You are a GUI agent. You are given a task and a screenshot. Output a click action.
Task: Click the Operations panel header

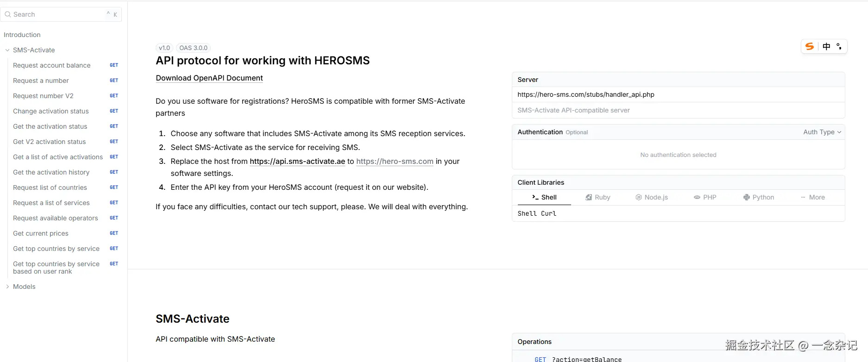[678, 342]
